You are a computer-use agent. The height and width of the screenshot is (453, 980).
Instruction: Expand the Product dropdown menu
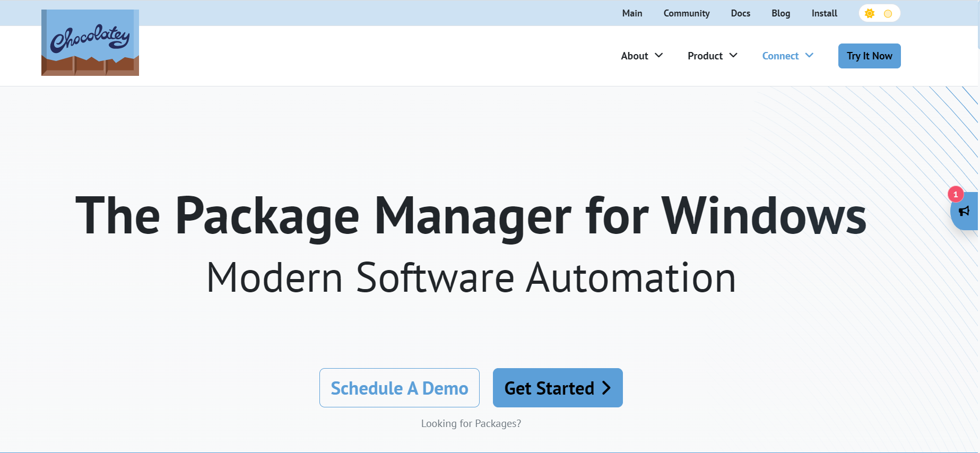pos(713,56)
